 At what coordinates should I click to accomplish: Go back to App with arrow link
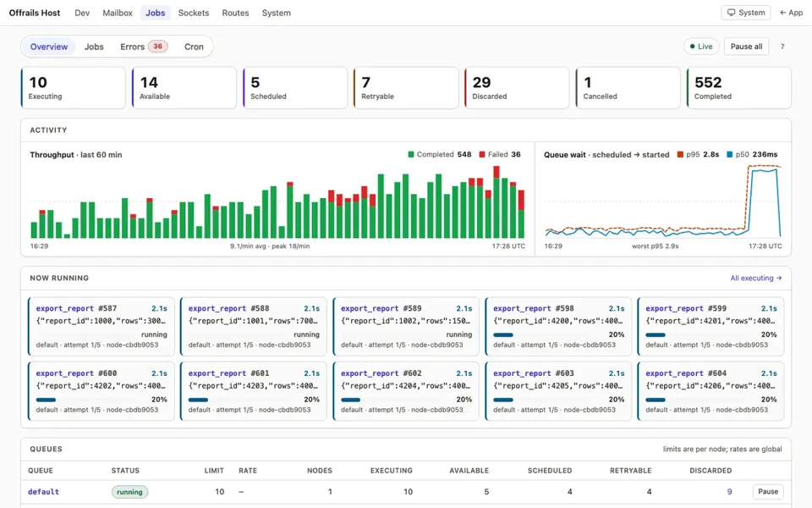coord(792,13)
